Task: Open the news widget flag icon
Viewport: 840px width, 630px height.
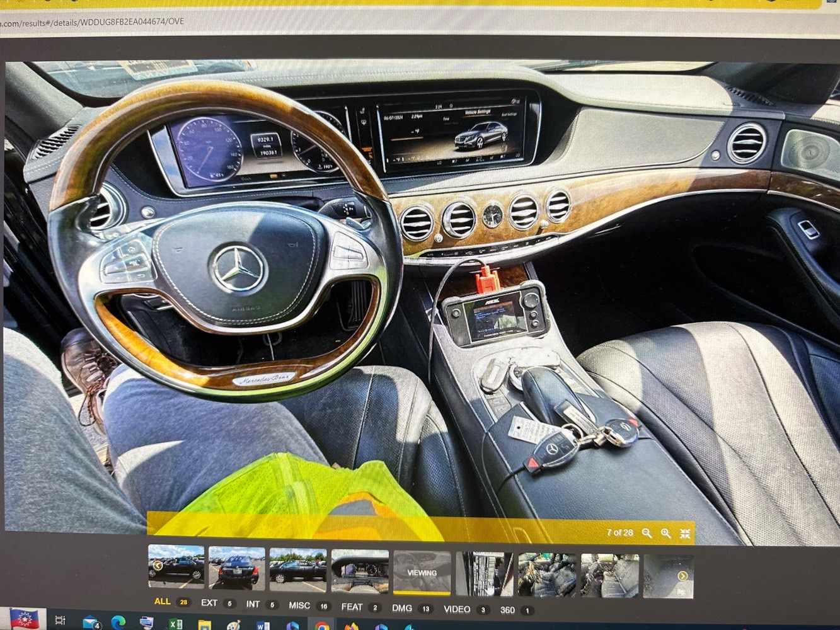Action: click(x=24, y=619)
